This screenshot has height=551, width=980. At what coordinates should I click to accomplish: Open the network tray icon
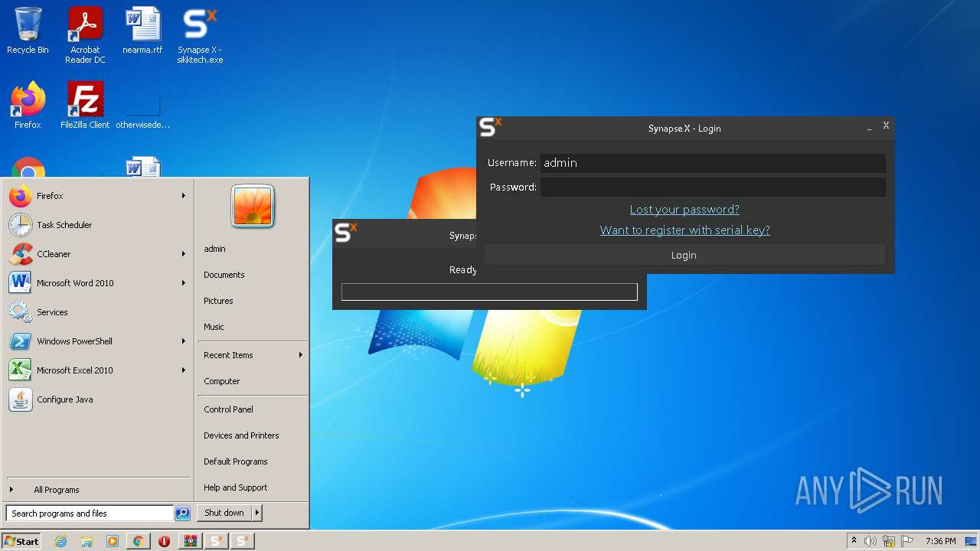(889, 541)
